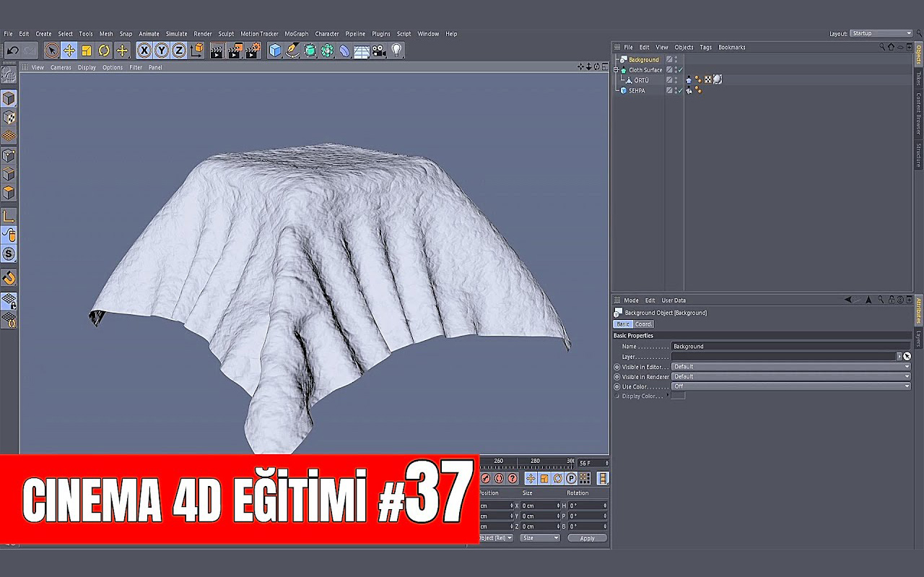The width and height of the screenshot is (924, 577).
Task: Open the Layout Startup dropdown
Action: [881, 33]
